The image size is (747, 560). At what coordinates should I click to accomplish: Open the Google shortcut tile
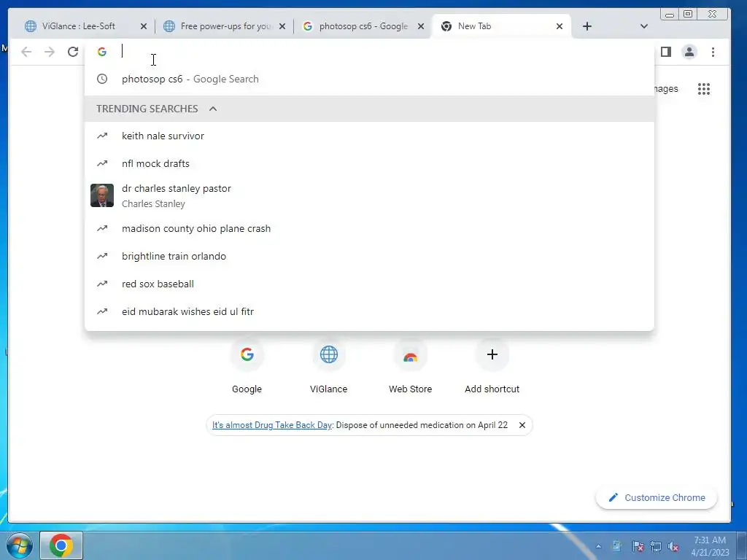247,367
